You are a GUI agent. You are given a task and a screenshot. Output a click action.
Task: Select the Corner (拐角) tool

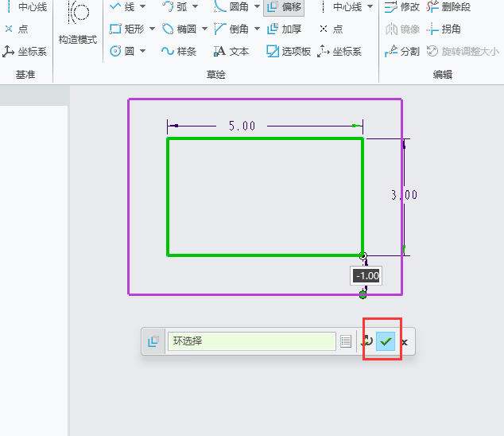444,29
